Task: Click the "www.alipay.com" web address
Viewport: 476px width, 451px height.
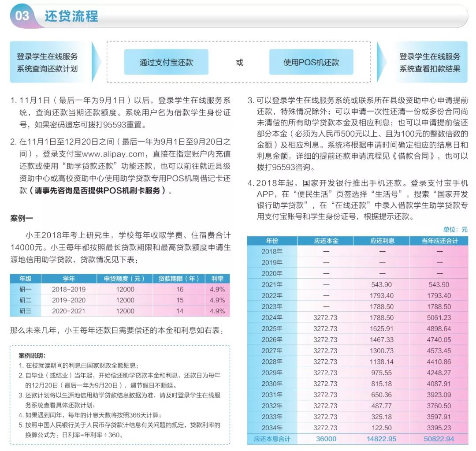Action: pos(113,154)
